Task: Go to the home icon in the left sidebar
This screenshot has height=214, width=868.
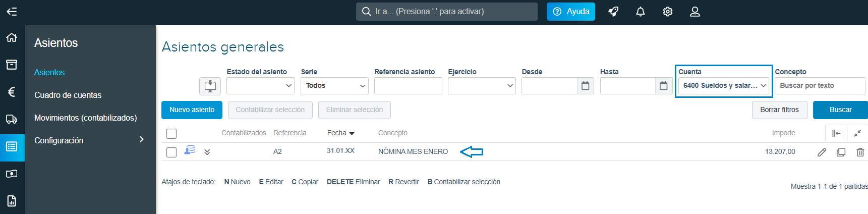Action: click(x=12, y=37)
